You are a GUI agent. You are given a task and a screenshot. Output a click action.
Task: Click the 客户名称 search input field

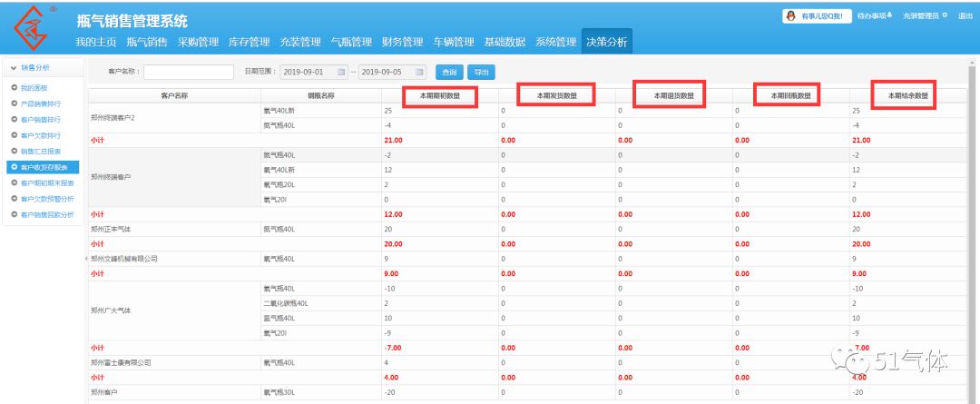[x=189, y=72]
